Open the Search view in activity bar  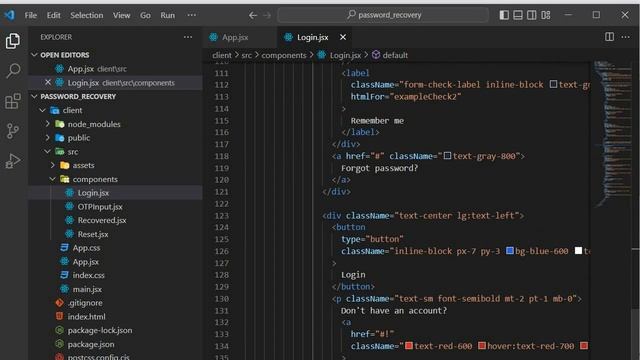(x=13, y=71)
